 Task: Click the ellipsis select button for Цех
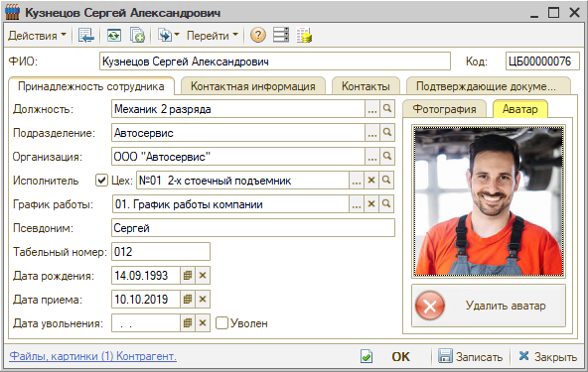[x=357, y=181]
